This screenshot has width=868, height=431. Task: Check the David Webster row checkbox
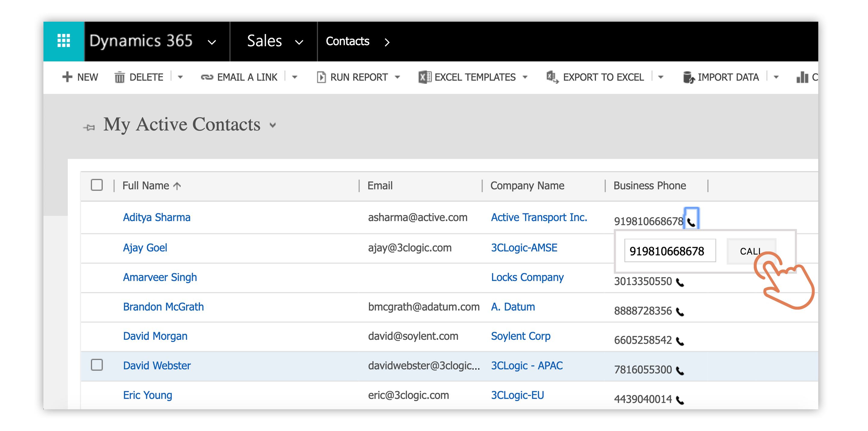pos(97,365)
